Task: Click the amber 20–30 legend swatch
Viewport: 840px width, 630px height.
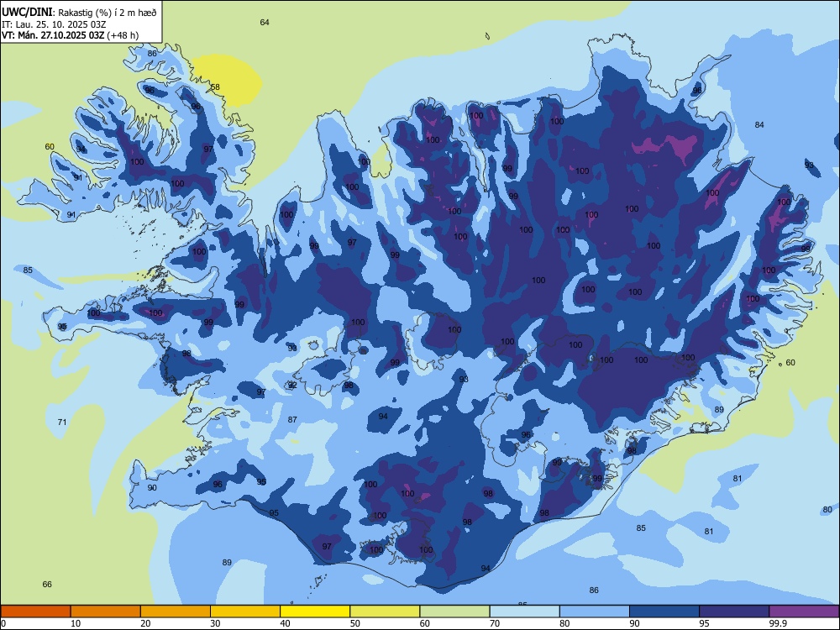Action: (x=176, y=612)
